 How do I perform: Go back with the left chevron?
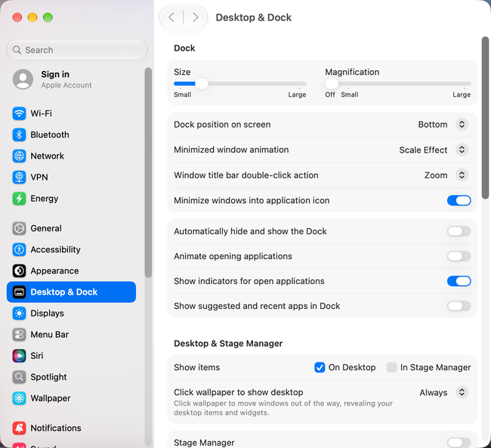pos(171,17)
